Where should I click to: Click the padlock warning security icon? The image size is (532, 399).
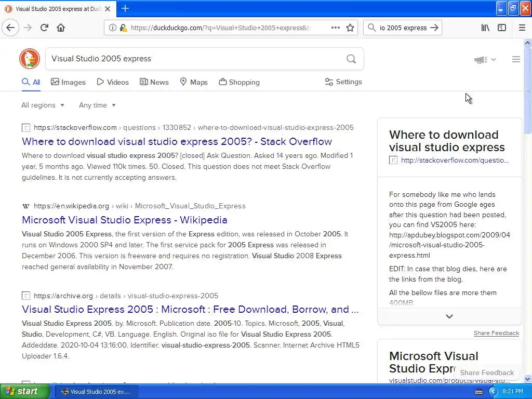point(124,28)
